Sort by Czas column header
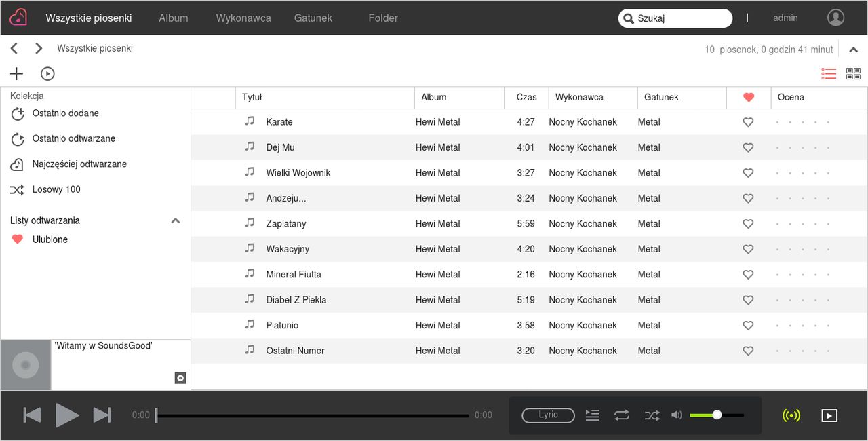The height and width of the screenshot is (441, 868). (x=526, y=97)
